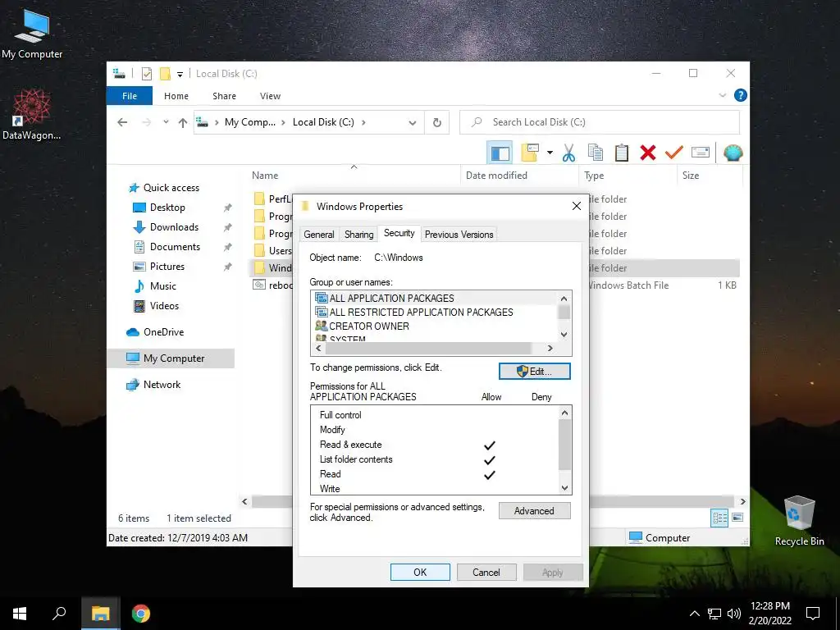This screenshot has height=630, width=840.
Task: Refresh the Local Disk (C:) view
Action: [x=437, y=123]
